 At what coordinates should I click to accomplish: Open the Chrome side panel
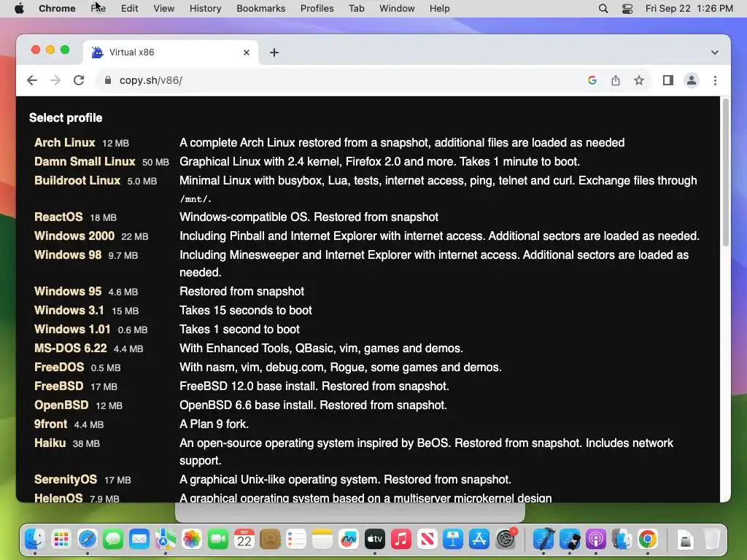[668, 80]
